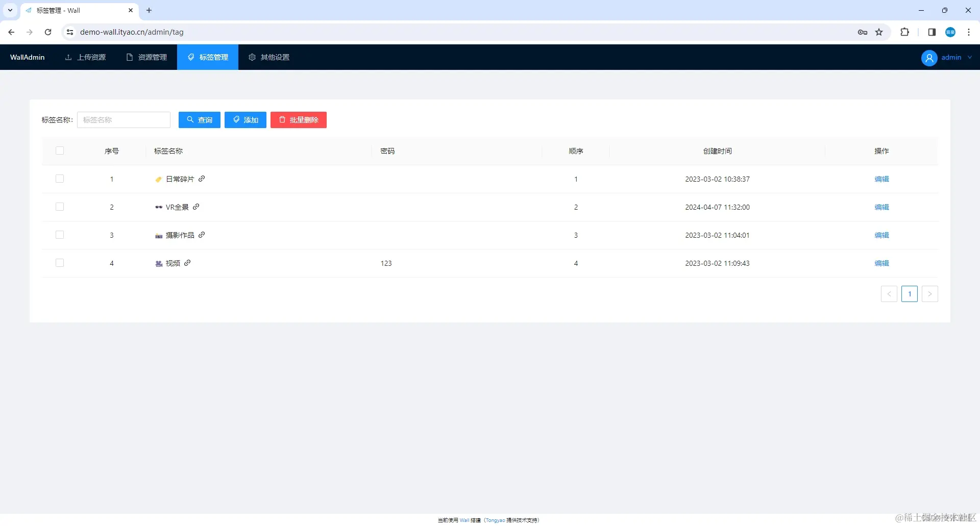
Task: Reload the page with browser refresh icon
Action: [48, 32]
